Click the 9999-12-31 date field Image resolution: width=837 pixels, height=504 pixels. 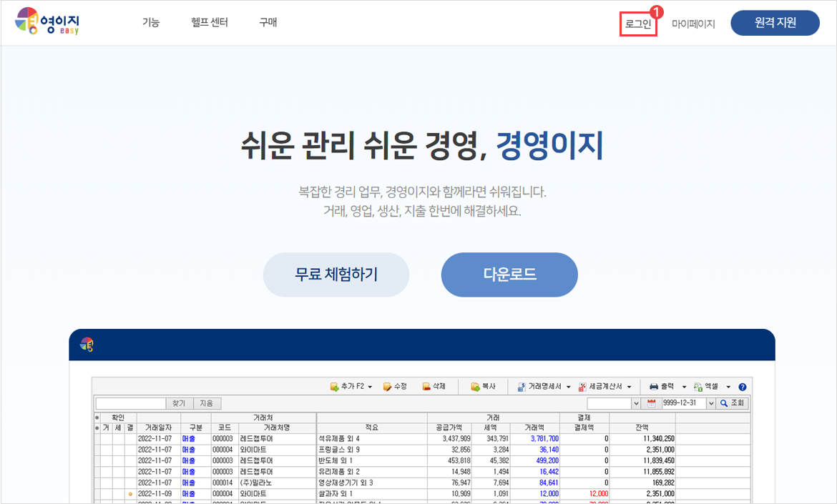[684, 403]
